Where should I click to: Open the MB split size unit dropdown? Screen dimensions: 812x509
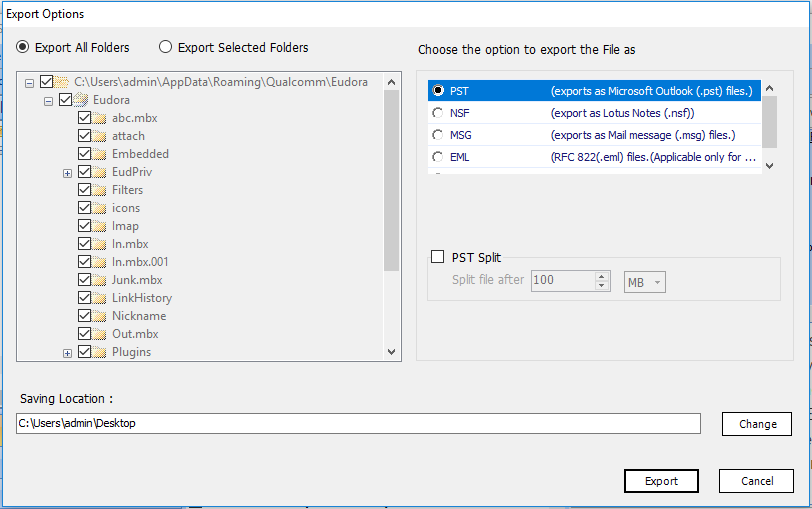645,282
